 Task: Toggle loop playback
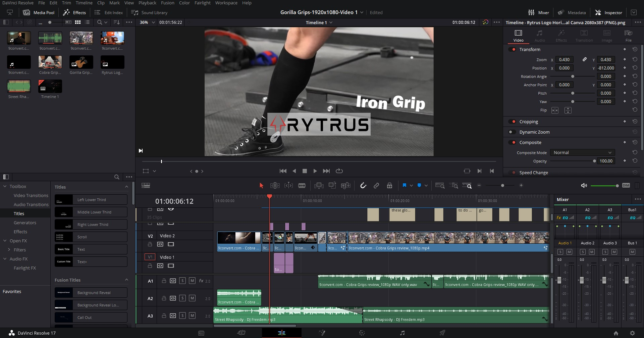(x=339, y=171)
